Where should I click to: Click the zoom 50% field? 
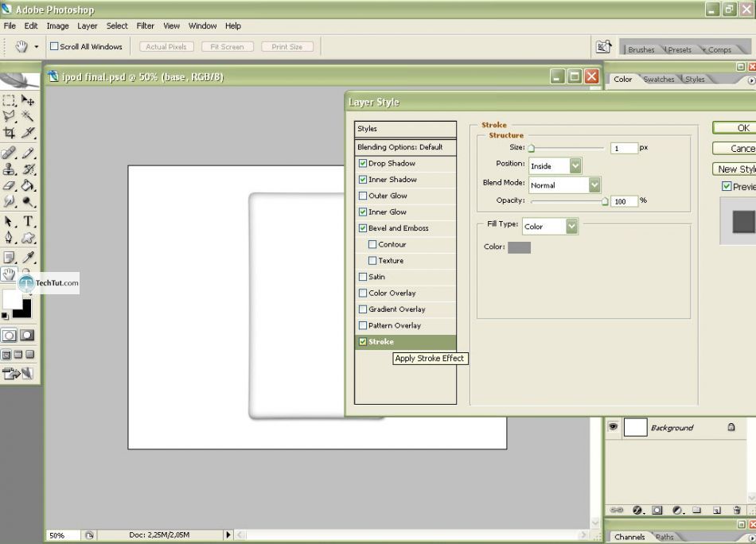point(63,534)
